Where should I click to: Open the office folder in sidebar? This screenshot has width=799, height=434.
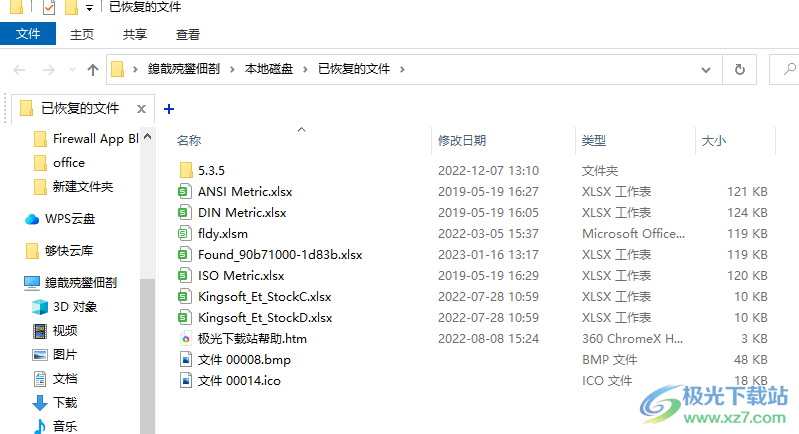(x=59, y=163)
